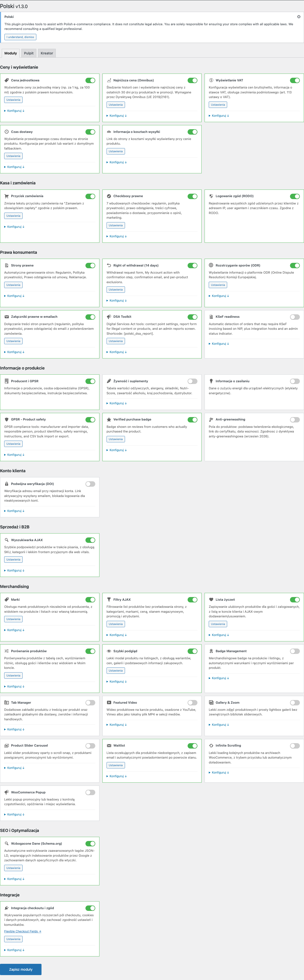Click the heart icon for Lista życzeń
304x980 pixels.
[x=211, y=599]
